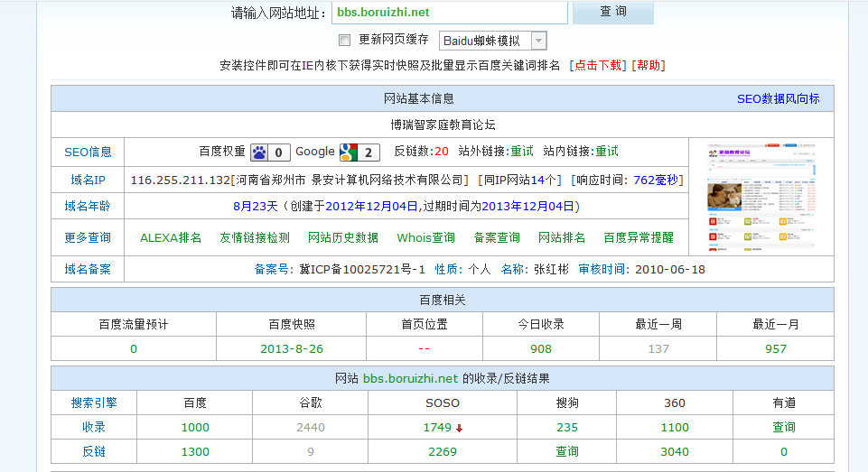Click the 点击下载 link
Image resolution: width=868 pixels, height=472 pixels.
click(x=598, y=65)
